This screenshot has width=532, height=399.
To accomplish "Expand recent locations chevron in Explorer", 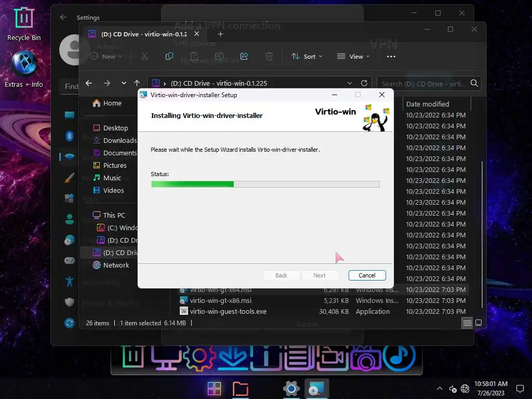I will point(124,83).
